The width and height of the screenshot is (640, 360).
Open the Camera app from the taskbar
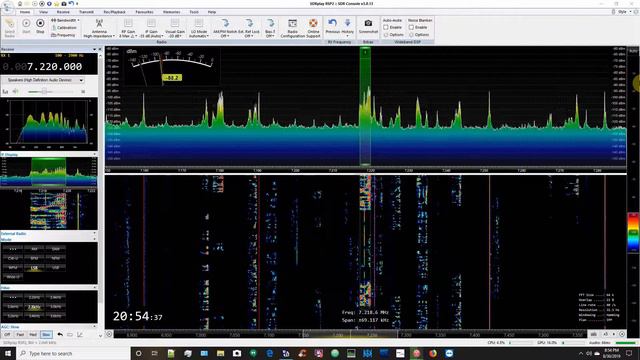click(x=237, y=353)
